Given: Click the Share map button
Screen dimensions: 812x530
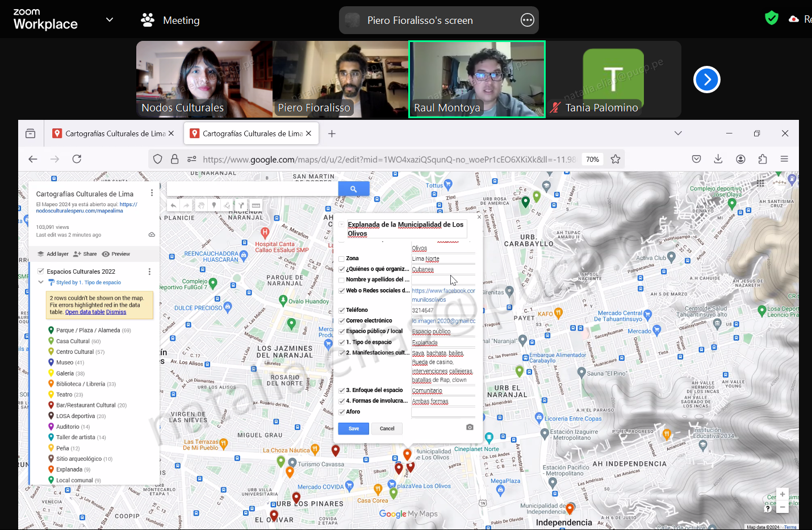Looking at the screenshot, I should click(85, 254).
